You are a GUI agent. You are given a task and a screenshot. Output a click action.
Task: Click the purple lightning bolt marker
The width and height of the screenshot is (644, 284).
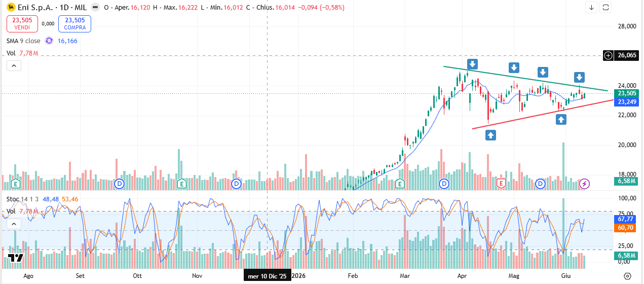pyautogui.click(x=584, y=183)
